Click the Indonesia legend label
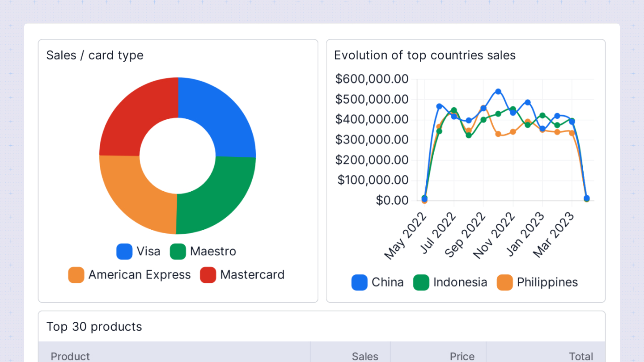This screenshot has height=362, width=644. click(x=460, y=282)
